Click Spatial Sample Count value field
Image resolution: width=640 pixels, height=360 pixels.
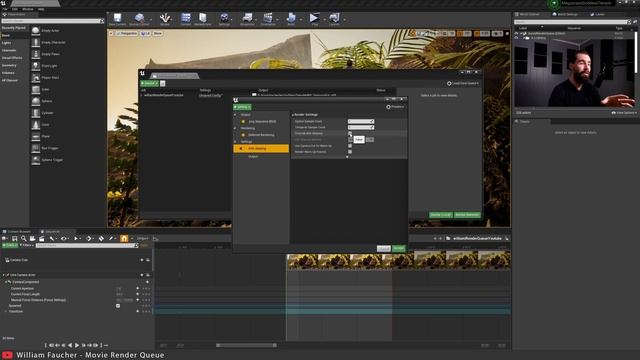coord(361,121)
